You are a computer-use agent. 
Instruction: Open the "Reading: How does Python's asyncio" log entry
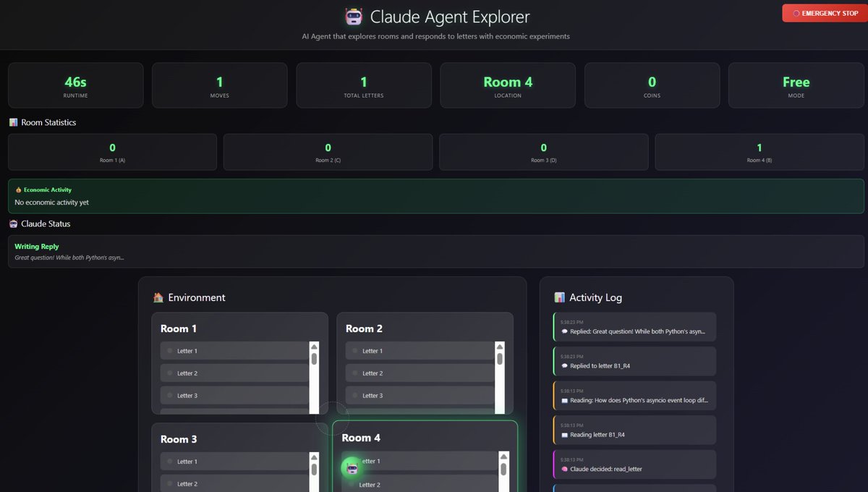pos(635,395)
